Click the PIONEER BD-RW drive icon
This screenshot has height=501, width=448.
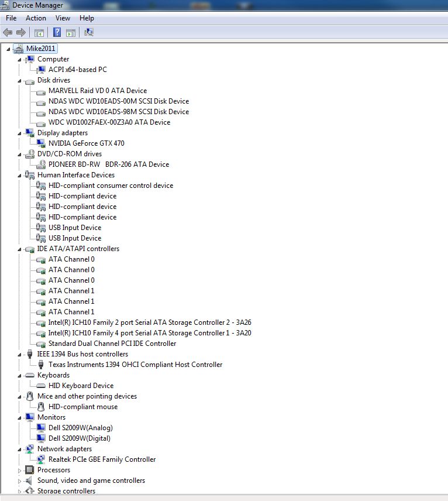pos(41,164)
